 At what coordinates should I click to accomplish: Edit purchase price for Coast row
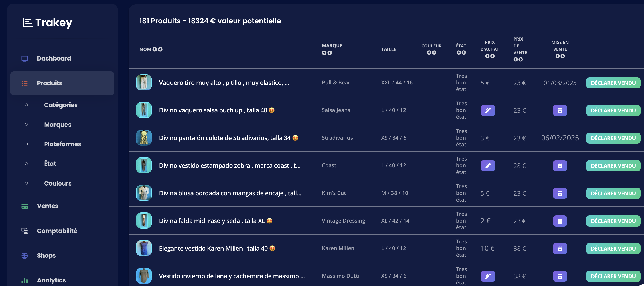488,166
